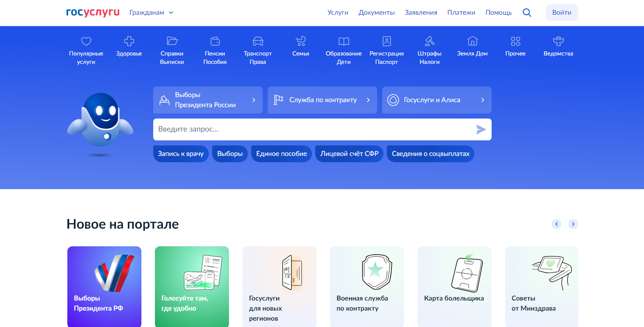Image resolution: width=644 pixels, height=327 pixels.
Task: Show previous items in Новое на портале
Action: pyautogui.click(x=556, y=224)
